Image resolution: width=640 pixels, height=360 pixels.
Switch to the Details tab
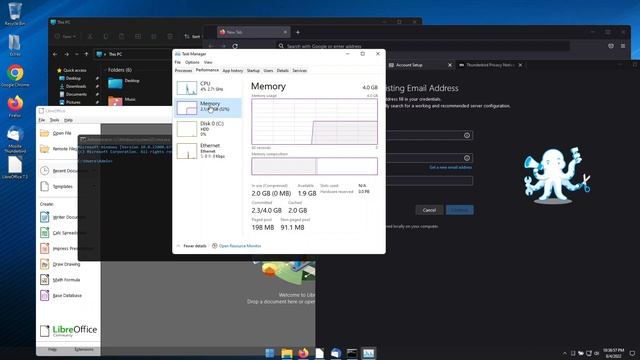tap(283, 71)
